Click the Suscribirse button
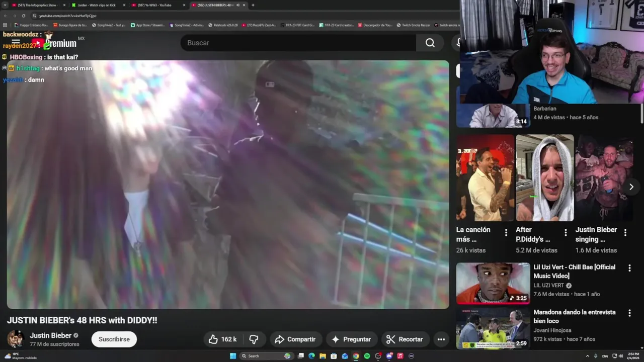 (114, 339)
